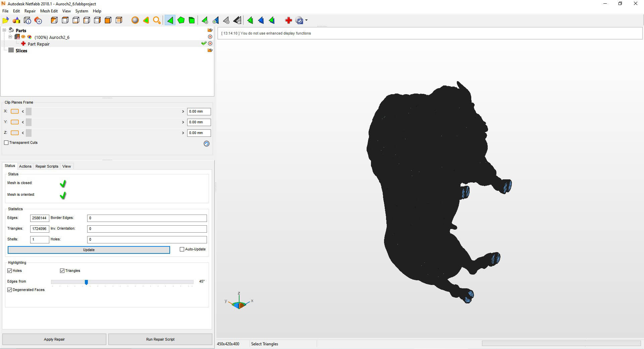Click the open project folder icon
The image size is (644, 349).
point(5,20)
